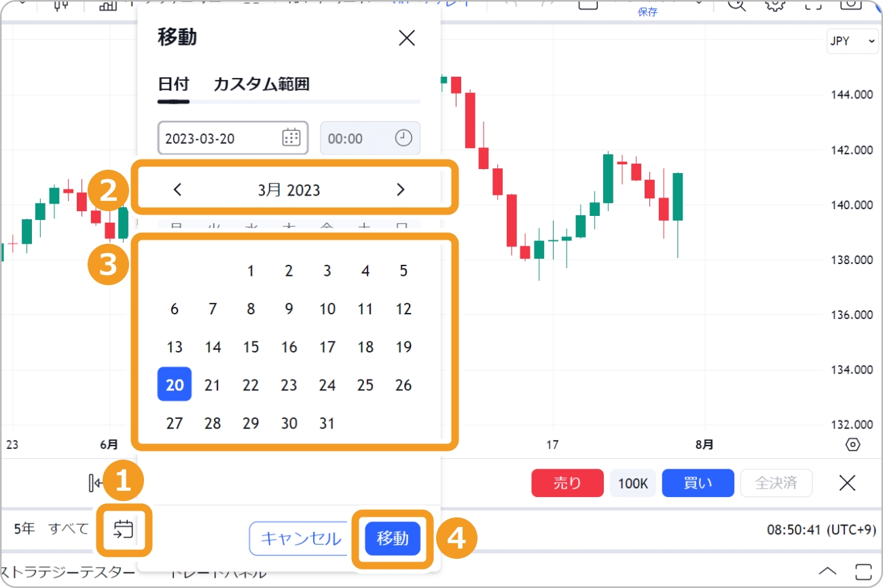Click the 全決済 close-all button

pos(776,483)
